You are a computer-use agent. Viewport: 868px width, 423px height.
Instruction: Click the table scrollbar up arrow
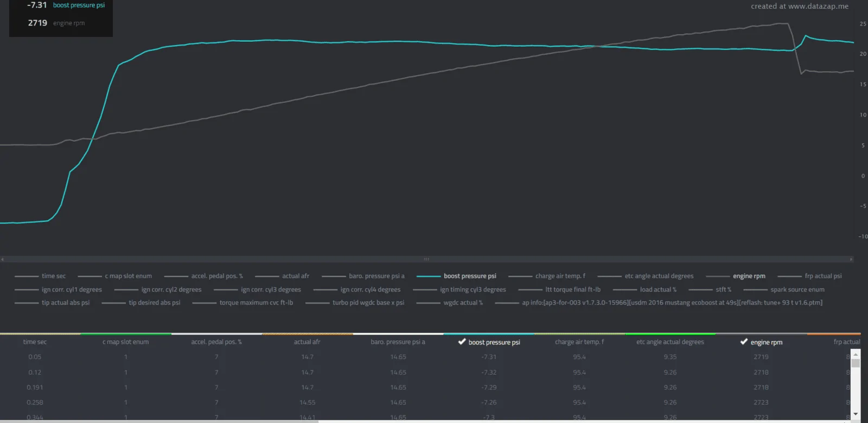point(856,353)
